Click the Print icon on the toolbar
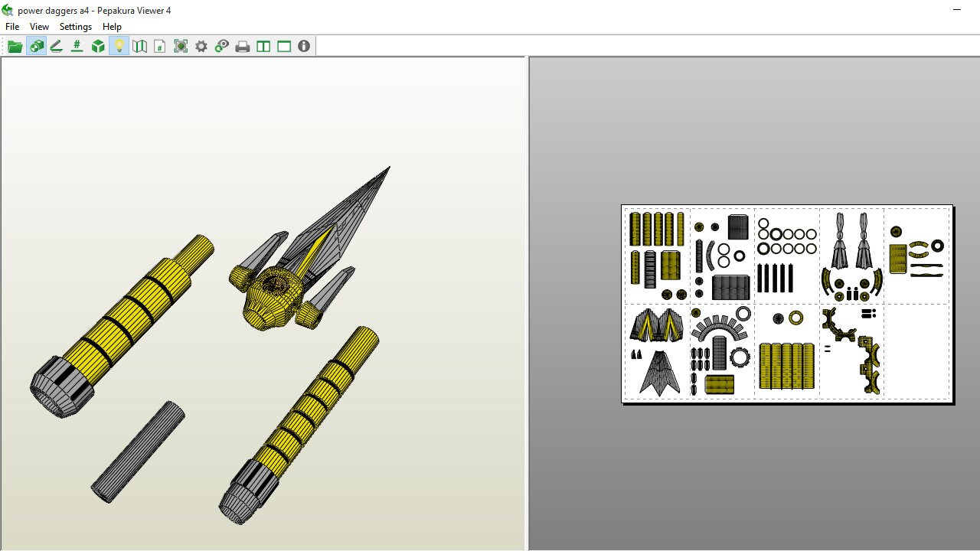 pos(242,45)
